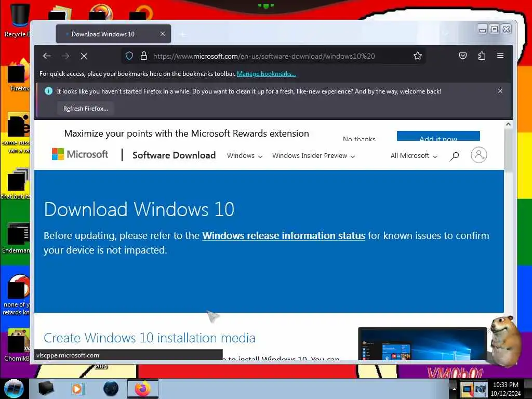Bookmark this page with the star icon
Screen dimensions: 532x399
[418, 56]
